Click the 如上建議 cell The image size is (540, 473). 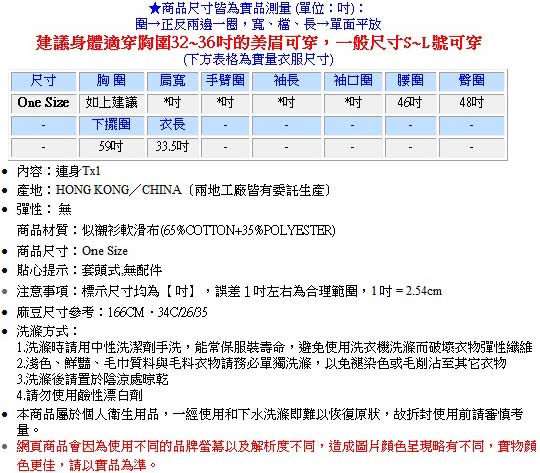[111, 103]
